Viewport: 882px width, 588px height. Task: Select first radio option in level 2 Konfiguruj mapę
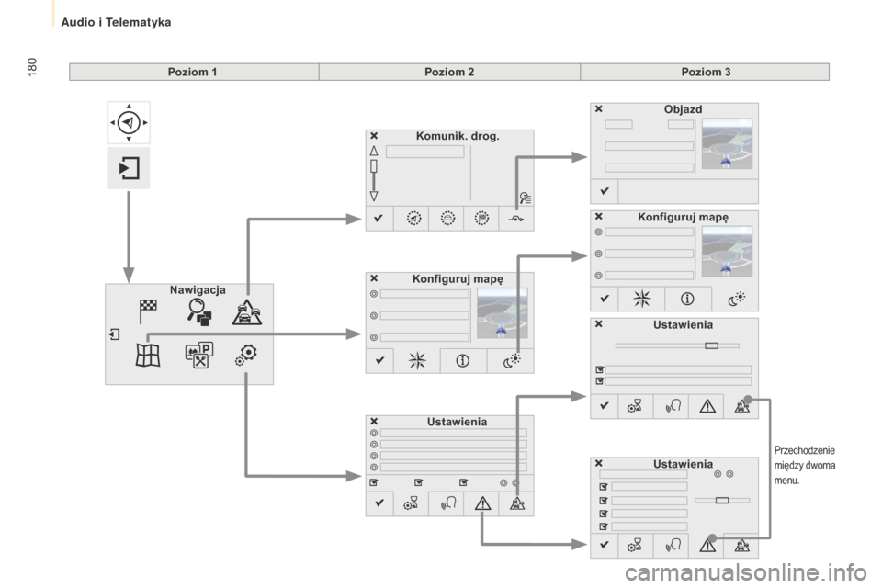(x=374, y=294)
